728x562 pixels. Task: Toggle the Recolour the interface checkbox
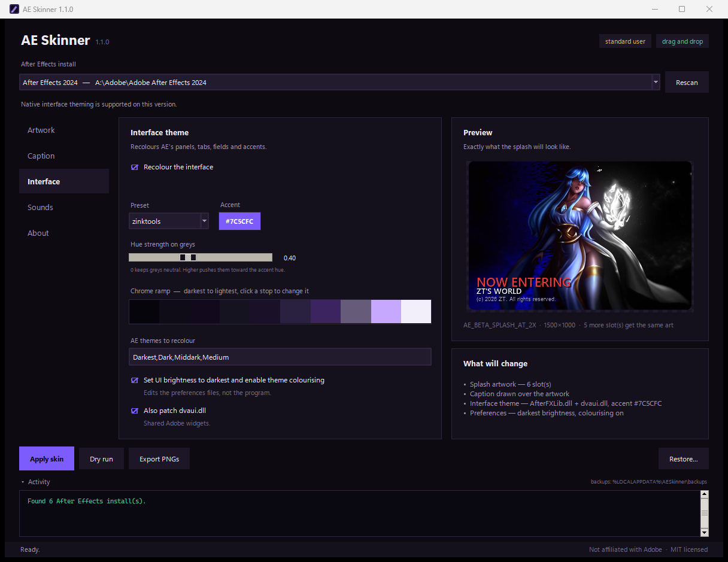pyautogui.click(x=135, y=167)
